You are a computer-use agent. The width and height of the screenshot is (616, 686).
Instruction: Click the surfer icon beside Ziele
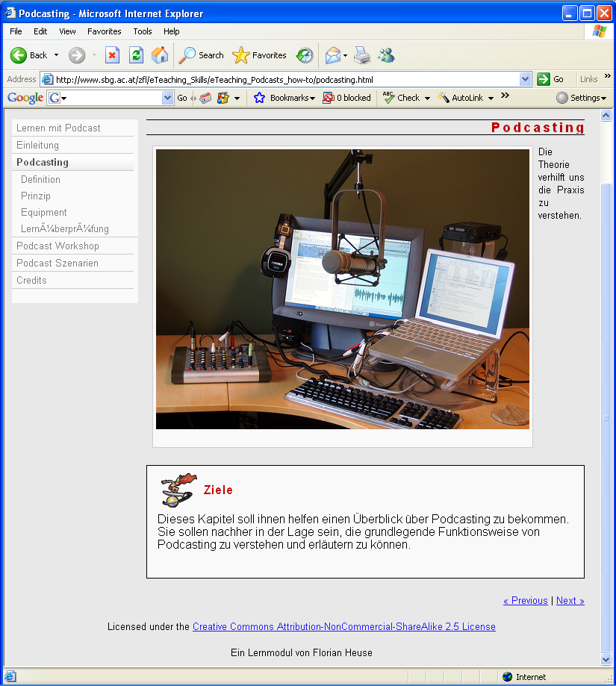(178, 490)
